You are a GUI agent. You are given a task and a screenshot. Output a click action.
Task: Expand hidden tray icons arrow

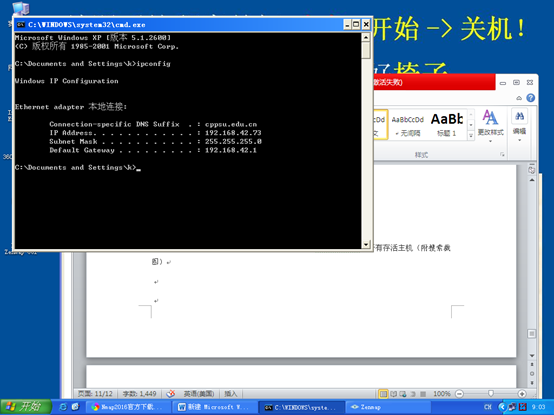tap(502, 407)
